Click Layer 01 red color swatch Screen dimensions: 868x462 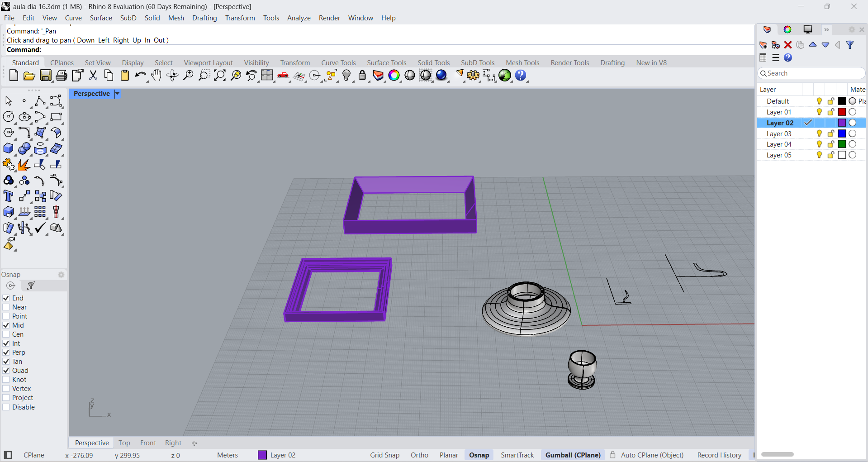tap(842, 112)
